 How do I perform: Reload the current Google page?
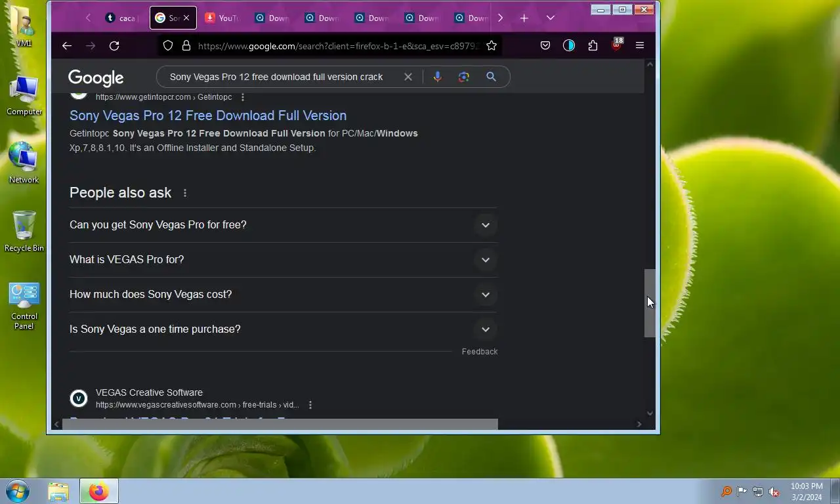114,45
